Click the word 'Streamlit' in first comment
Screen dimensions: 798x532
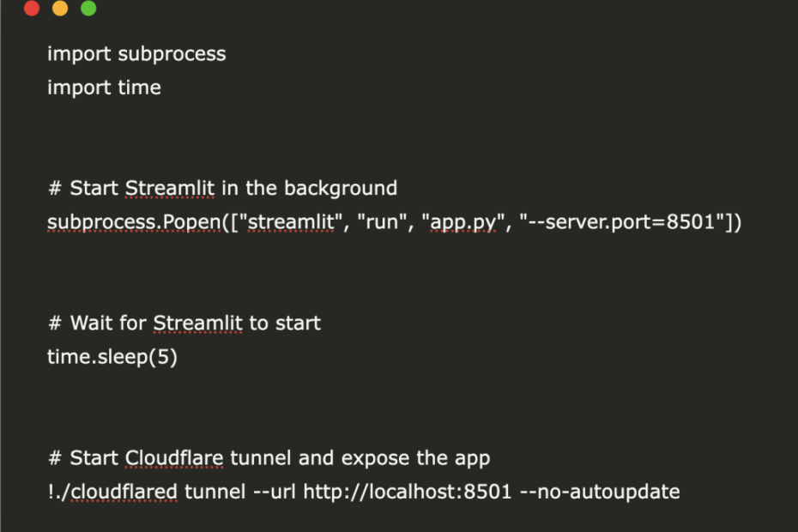click(170, 189)
